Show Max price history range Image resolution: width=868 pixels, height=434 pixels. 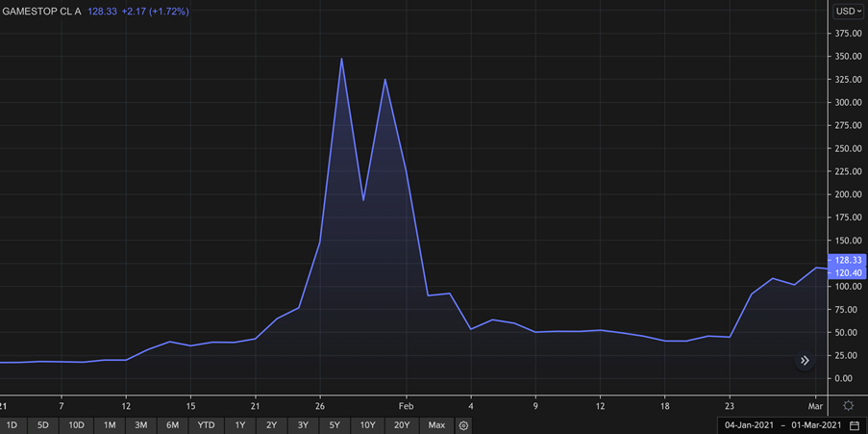(x=436, y=425)
